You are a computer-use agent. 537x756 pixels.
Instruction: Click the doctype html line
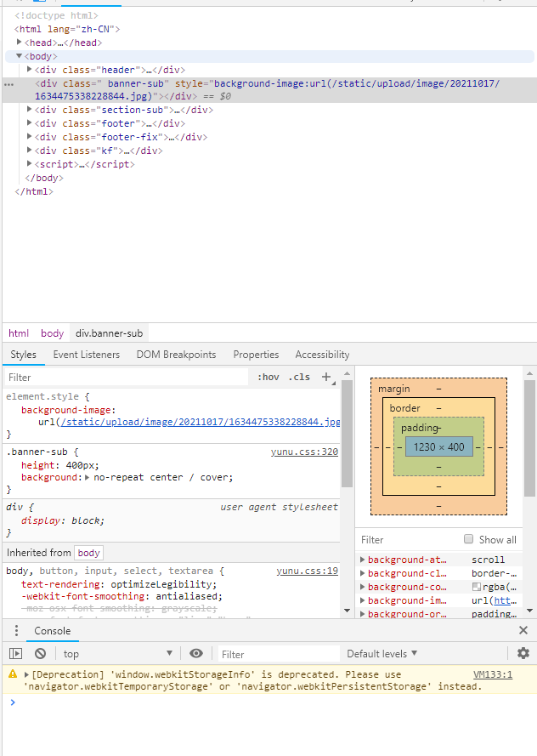pos(56,15)
